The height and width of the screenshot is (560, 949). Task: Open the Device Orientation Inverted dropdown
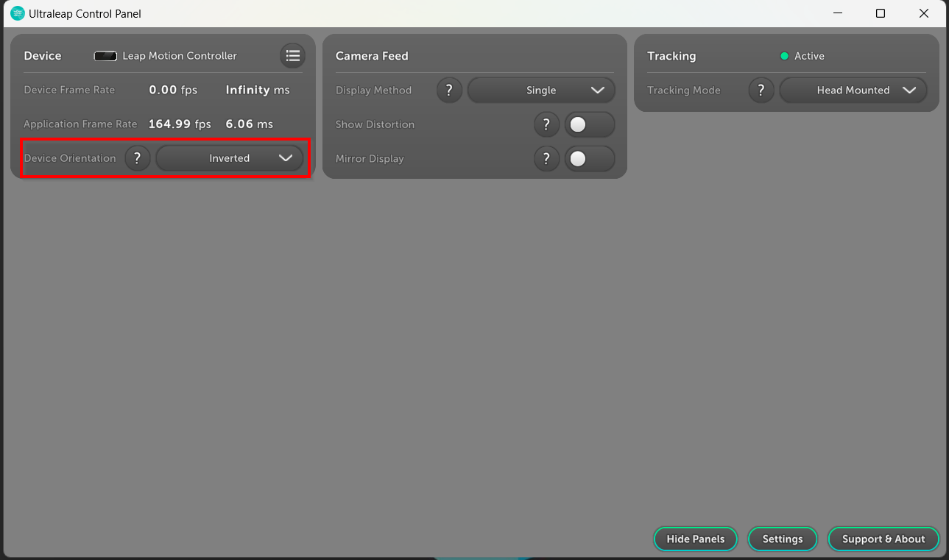tap(229, 158)
